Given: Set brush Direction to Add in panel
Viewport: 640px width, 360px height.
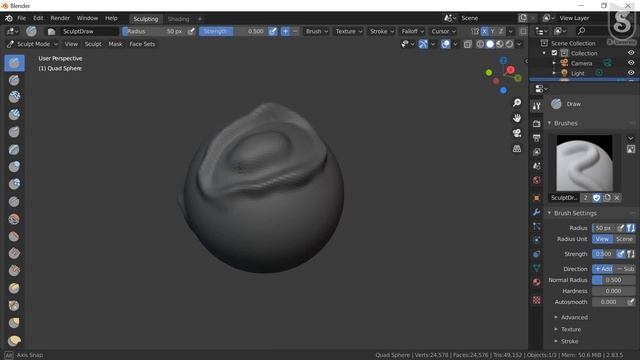Looking at the screenshot, I should pyautogui.click(x=603, y=269).
